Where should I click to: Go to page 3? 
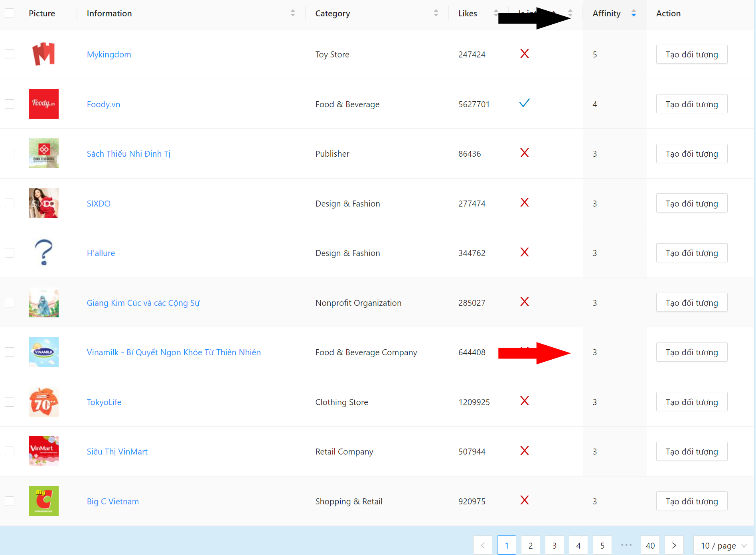point(555,545)
